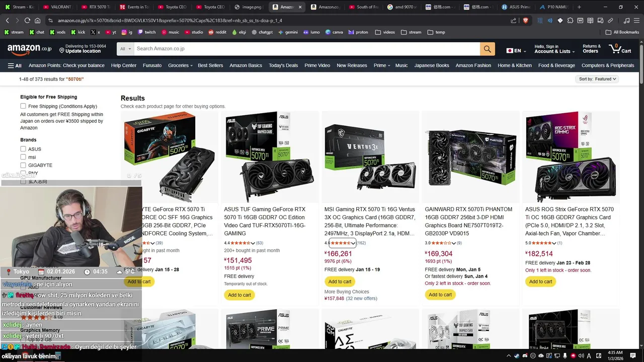
Task: Add MSI Ventus 3X to cart
Action: click(x=340, y=282)
